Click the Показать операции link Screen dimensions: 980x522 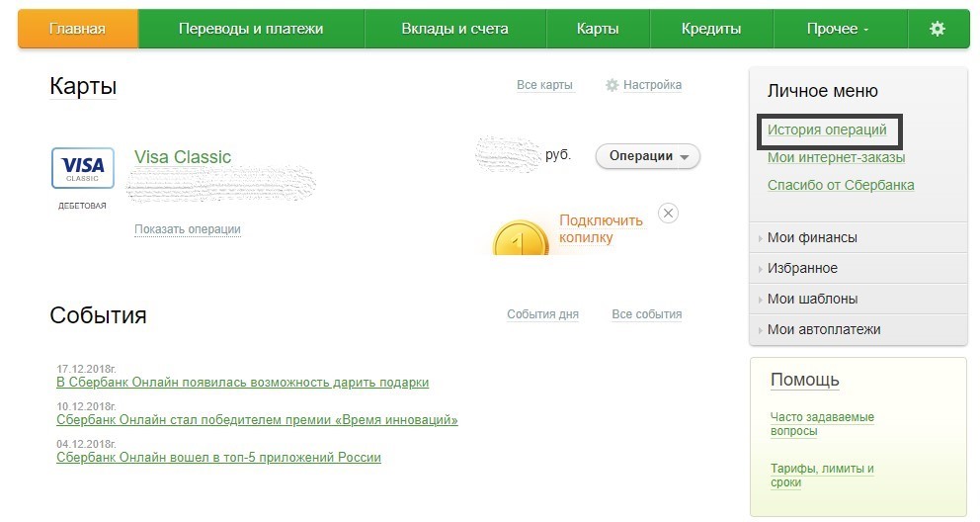click(x=188, y=229)
